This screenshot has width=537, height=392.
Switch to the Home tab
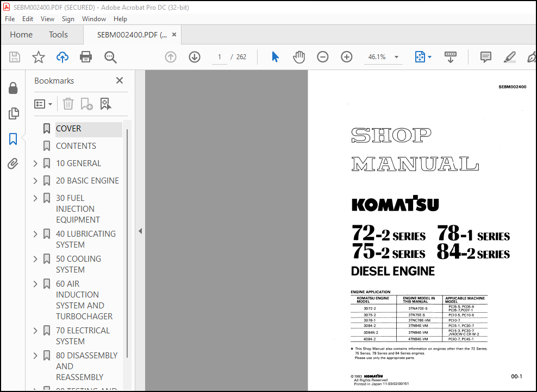(x=21, y=35)
